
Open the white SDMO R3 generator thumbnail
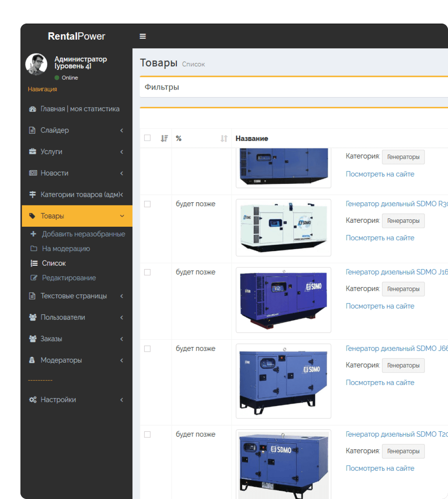pos(283,227)
